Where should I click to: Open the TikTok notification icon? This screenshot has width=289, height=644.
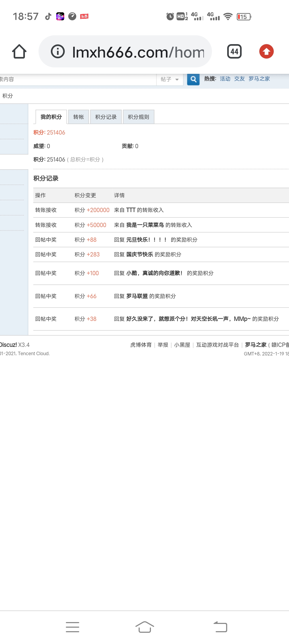[48, 17]
